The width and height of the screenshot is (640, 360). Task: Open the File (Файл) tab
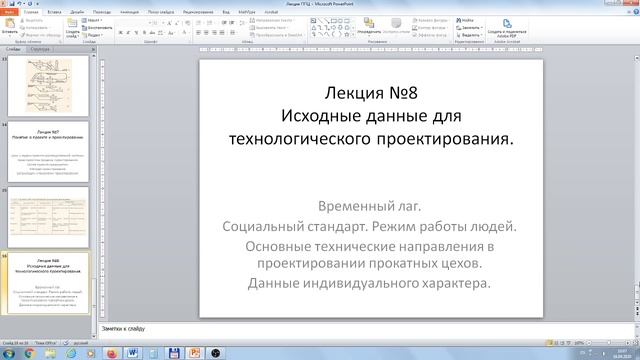coord(9,12)
